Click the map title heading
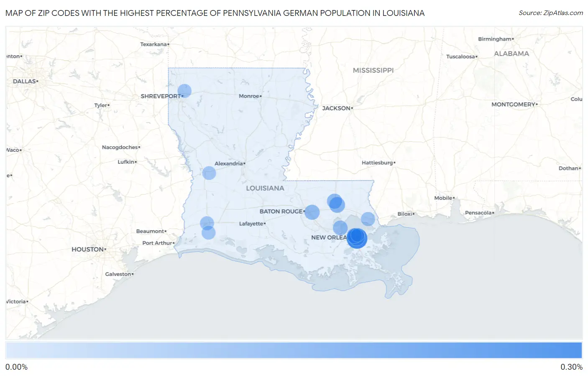 tap(215, 13)
